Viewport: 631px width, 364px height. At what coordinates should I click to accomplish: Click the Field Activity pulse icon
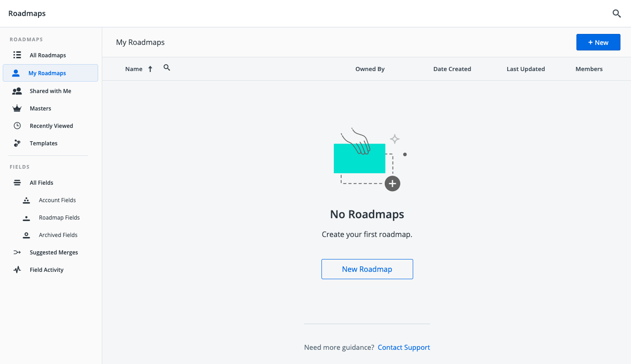tap(17, 270)
